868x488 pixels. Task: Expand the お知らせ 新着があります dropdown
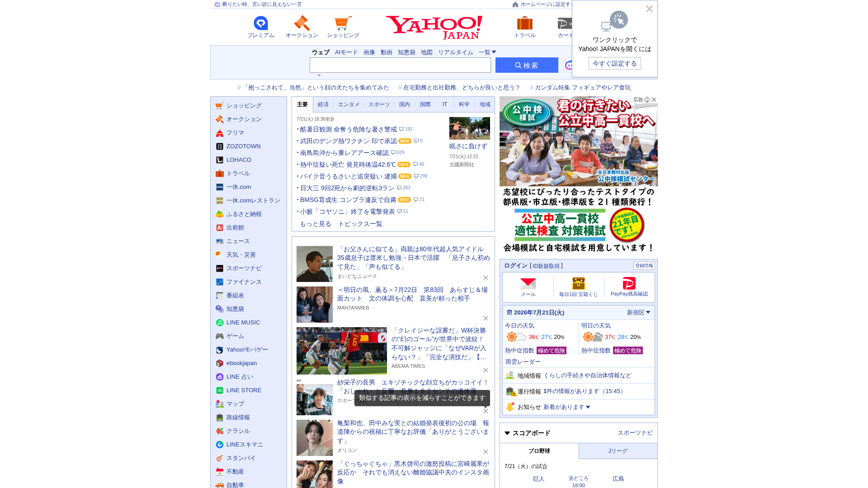click(x=566, y=407)
